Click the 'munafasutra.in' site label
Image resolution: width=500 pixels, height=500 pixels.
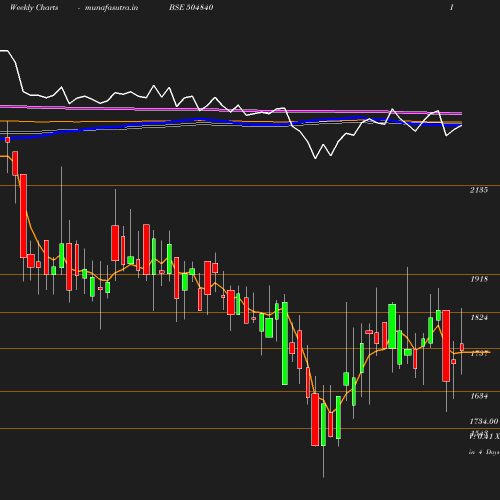[111, 8]
